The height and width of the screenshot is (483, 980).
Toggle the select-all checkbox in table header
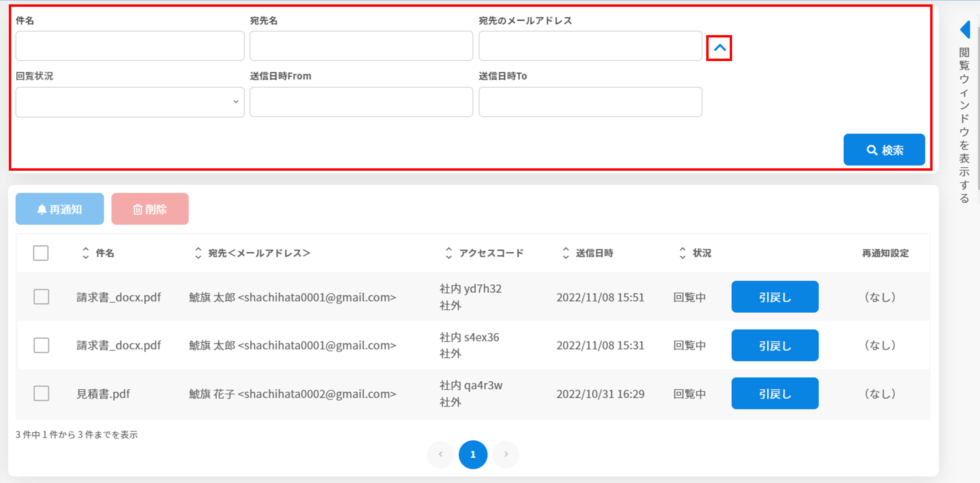(41, 253)
